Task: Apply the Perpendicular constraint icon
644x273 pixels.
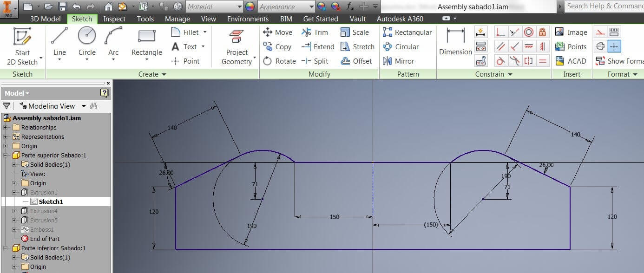Action: [514, 46]
